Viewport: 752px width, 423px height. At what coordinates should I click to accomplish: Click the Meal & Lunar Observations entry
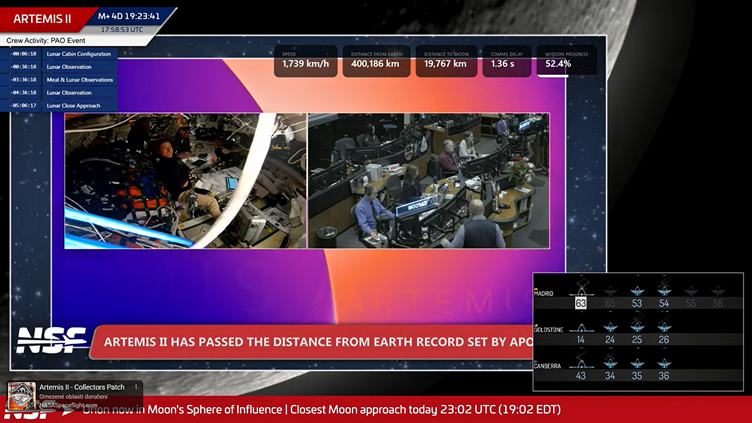click(80, 80)
